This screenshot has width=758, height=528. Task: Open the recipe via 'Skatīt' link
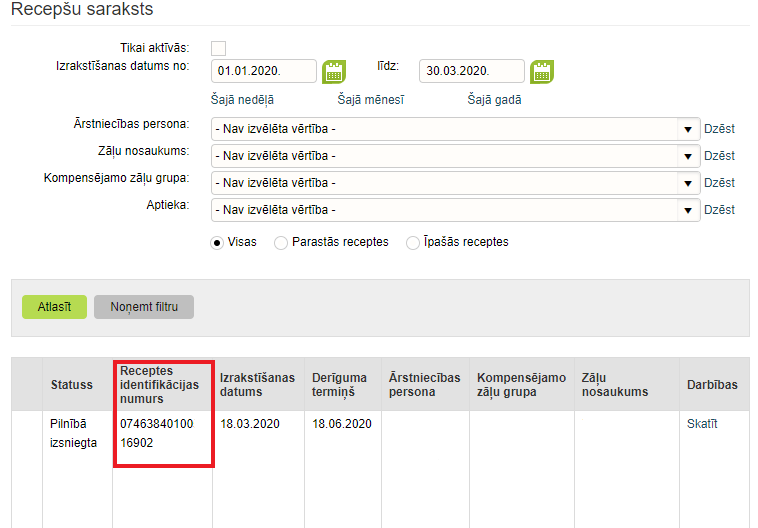pyautogui.click(x=702, y=424)
